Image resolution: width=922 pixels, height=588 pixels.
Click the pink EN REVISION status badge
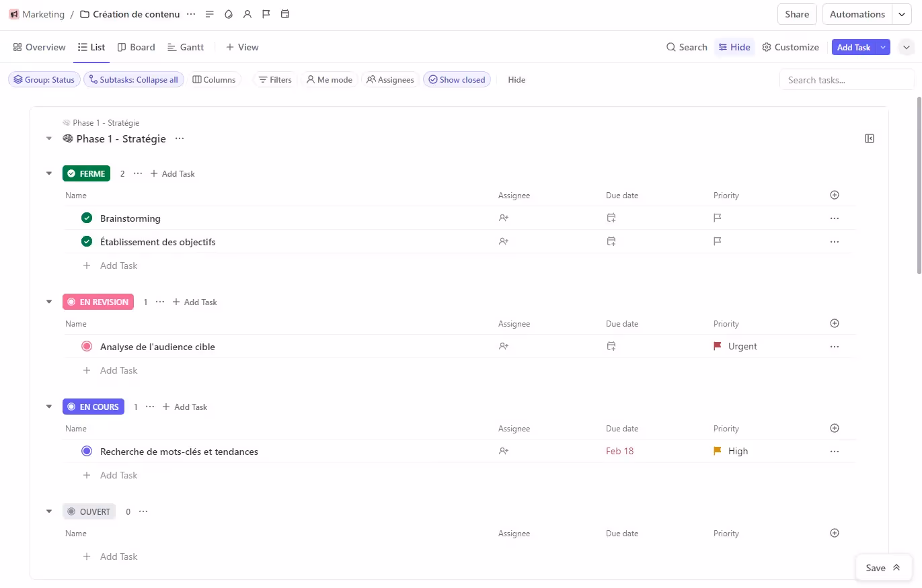tap(98, 302)
